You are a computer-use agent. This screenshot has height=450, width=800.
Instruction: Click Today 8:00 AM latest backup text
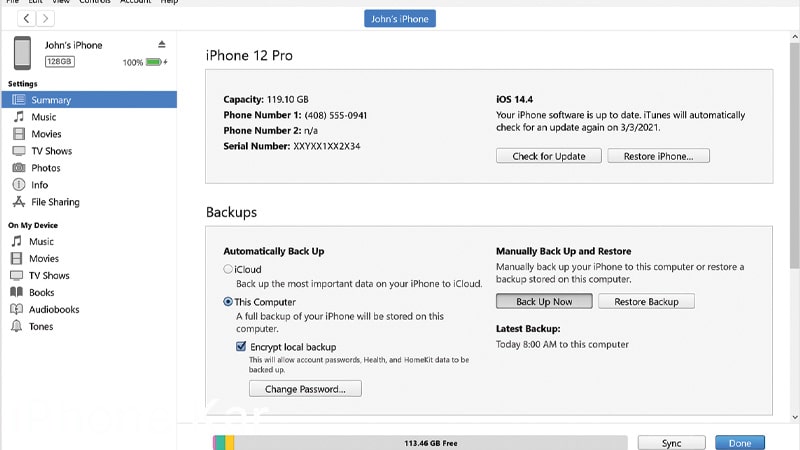pyautogui.click(x=562, y=344)
